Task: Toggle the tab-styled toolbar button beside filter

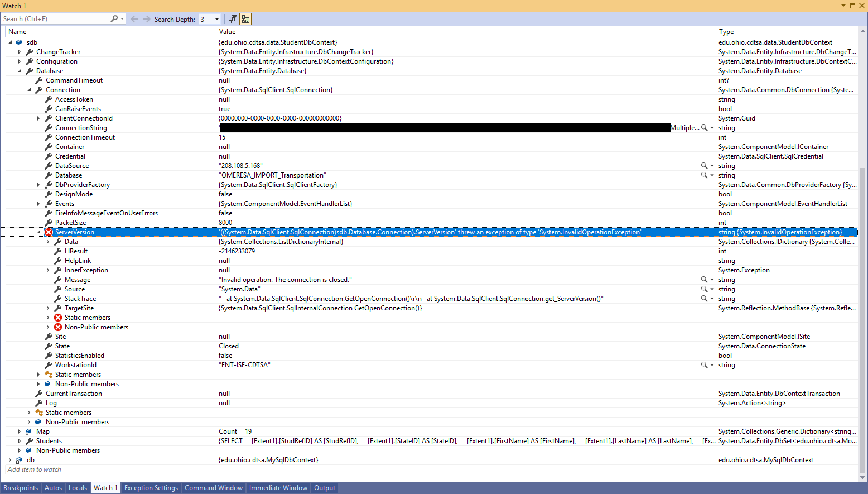Action: pos(245,19)
